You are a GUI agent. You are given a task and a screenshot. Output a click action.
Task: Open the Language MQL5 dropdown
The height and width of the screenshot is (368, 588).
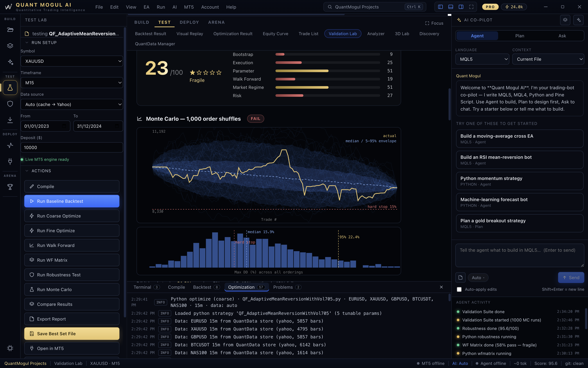click(482, 59)
